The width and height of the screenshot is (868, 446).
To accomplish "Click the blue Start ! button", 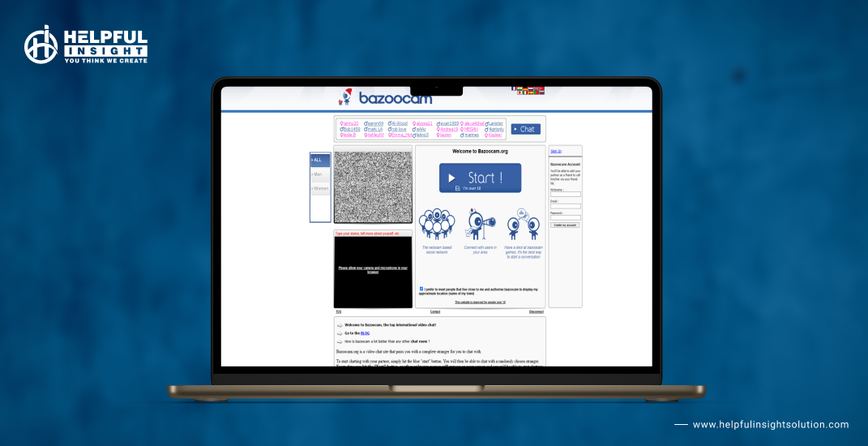I will coord(481,178).
